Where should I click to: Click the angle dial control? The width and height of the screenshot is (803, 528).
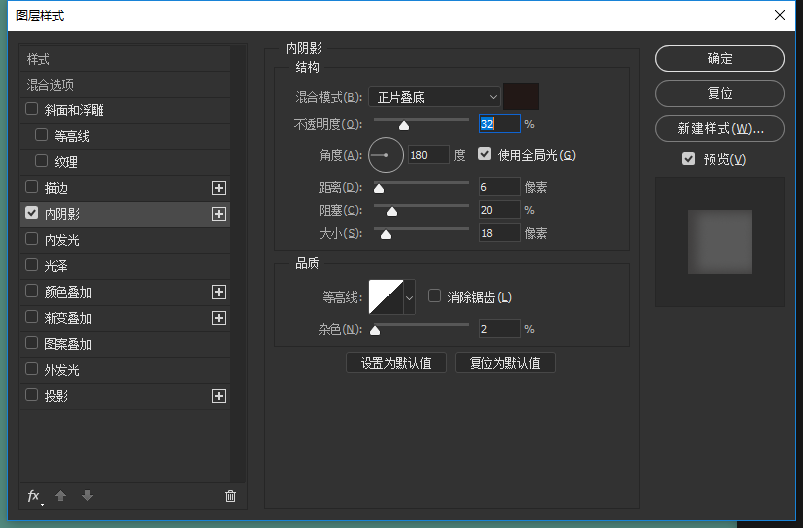[386, 155]
